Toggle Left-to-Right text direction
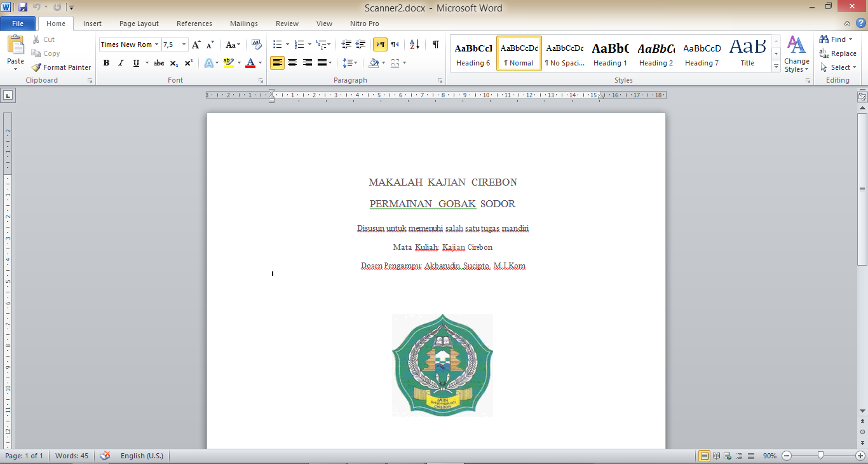Image resolution: width=868 pixels, height=464 pixels. pyautogui.click(x=380, y=44)
